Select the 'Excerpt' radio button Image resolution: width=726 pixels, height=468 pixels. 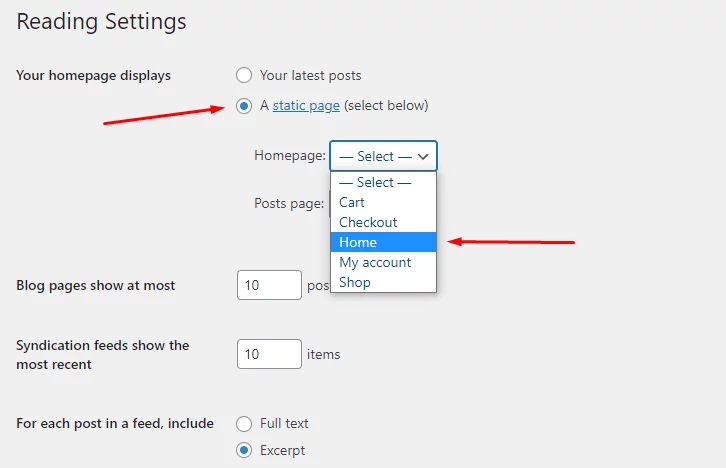(x=244, y=450)
